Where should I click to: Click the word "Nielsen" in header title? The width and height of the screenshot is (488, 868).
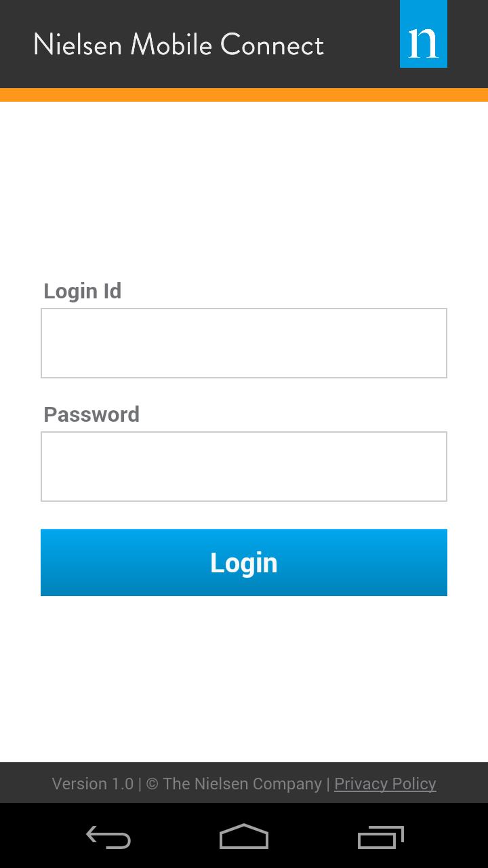78,45
